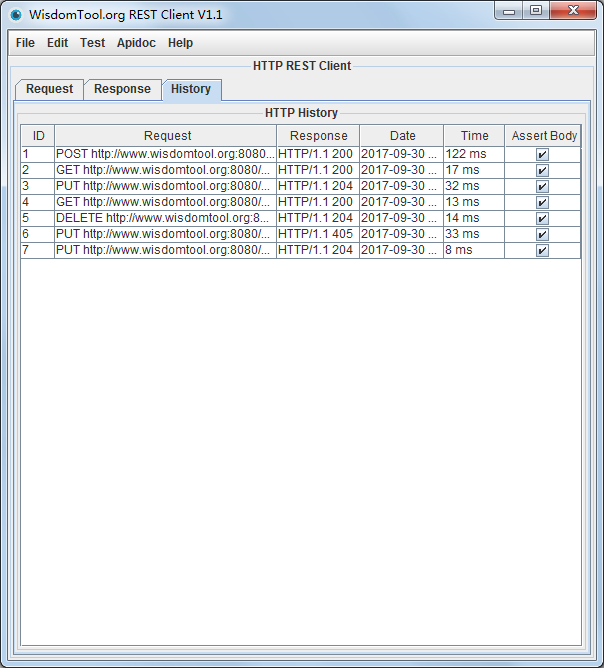Click the 14 ms time cell
This screenshot has width=604, height=668.
point(474,218)
